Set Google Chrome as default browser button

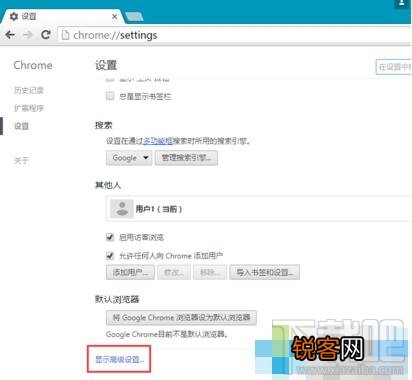181,317
